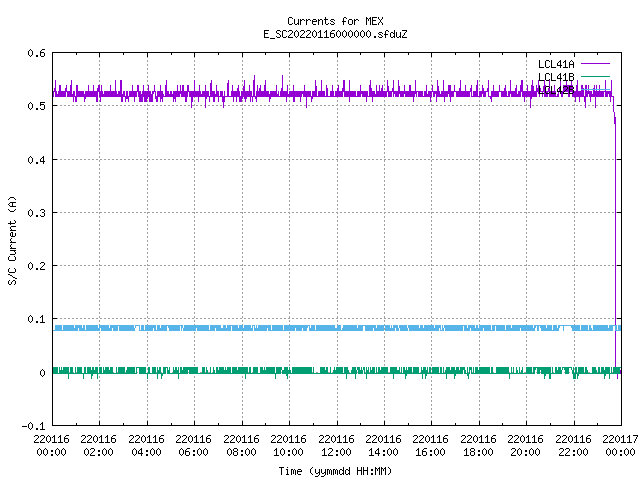
Task: Click the 0 y-axis tick value
Action: (x=42, y=373)
